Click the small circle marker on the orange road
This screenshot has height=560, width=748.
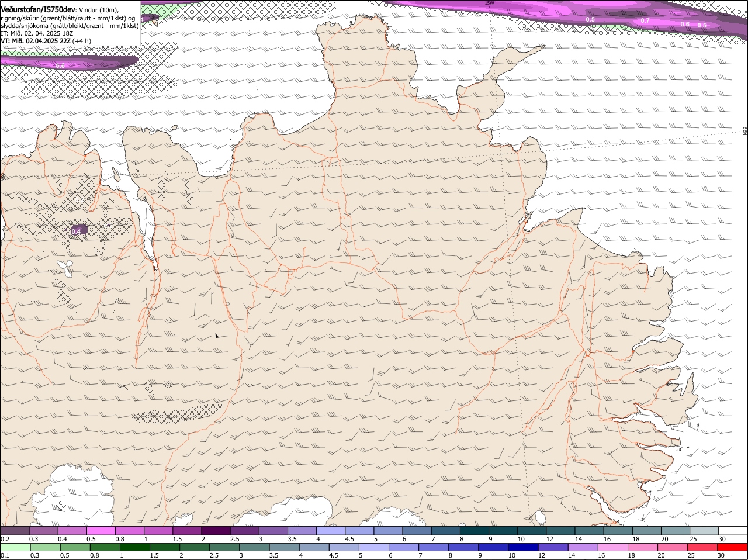tap(228, 304)
